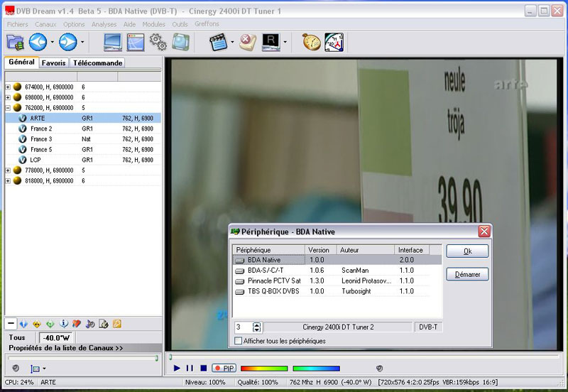Open the Fichiers menu
The width and height of the screenshot is (568, 392).
(17, 24)
